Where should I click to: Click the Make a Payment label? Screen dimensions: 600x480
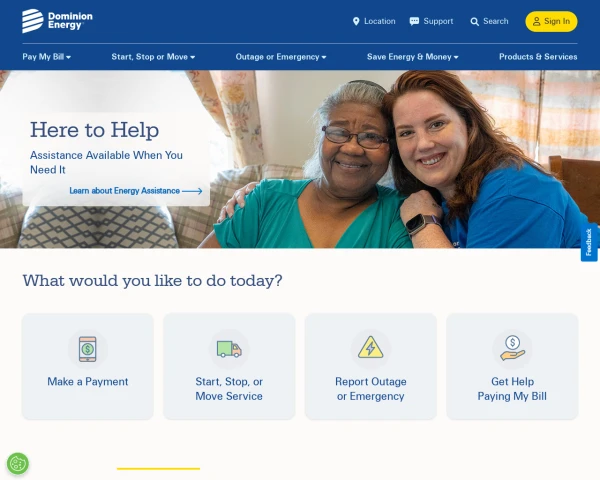(88, 382)
